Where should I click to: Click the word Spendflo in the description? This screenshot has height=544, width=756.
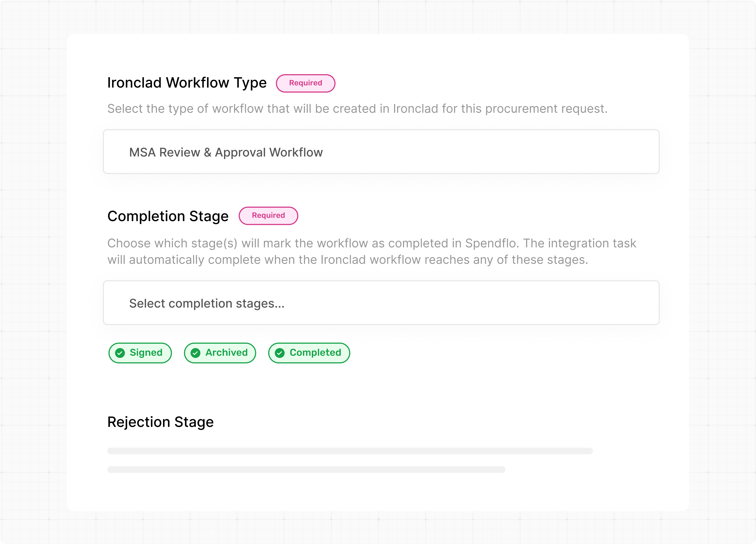click(491, 244)
